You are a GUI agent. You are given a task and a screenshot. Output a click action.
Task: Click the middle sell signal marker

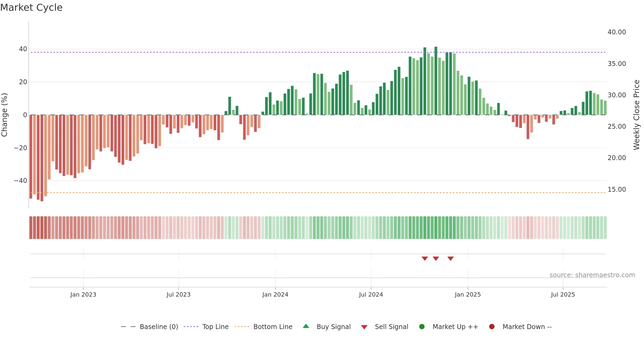click(436, 258)
